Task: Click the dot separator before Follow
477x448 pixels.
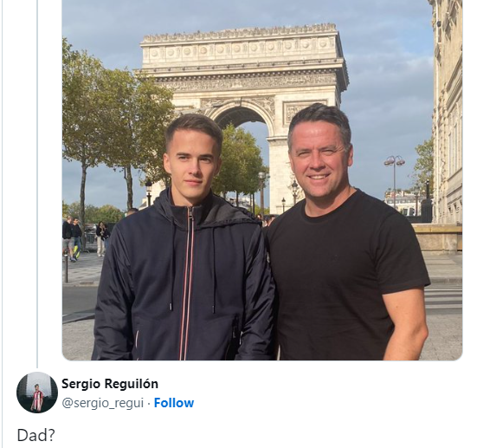Action: (x=149, y=403)
